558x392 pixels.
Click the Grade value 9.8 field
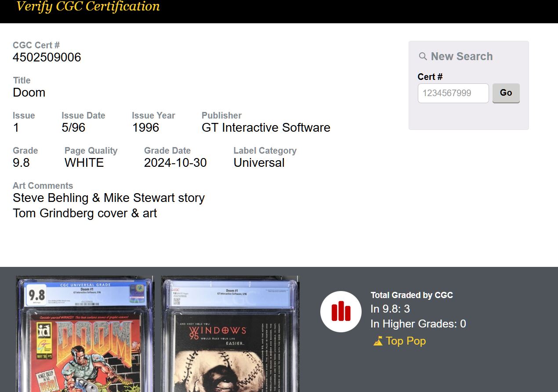tap(21, 162)
